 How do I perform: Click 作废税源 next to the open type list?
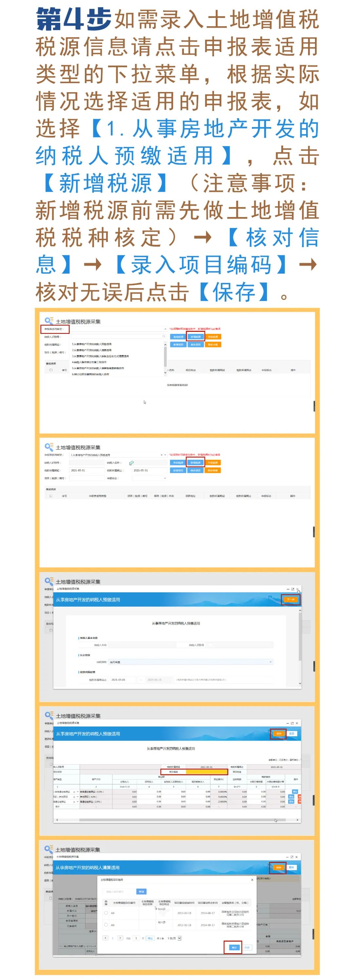pos(213,337)
